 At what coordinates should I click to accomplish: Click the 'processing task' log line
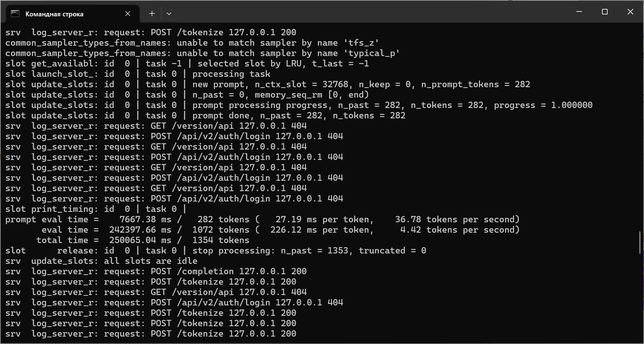(137, 74)
